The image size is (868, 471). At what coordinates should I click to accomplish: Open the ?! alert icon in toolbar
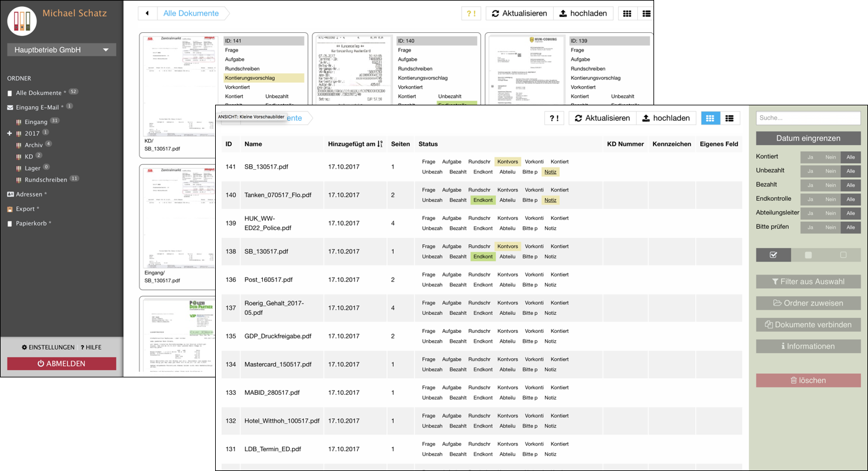[x=554, y=118]
